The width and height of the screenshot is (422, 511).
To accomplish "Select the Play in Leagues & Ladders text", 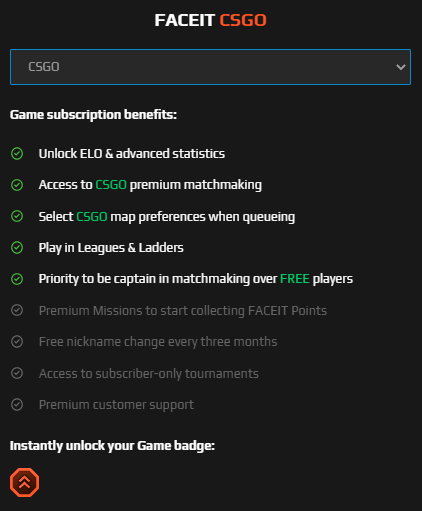I will [x=111, y=248].
